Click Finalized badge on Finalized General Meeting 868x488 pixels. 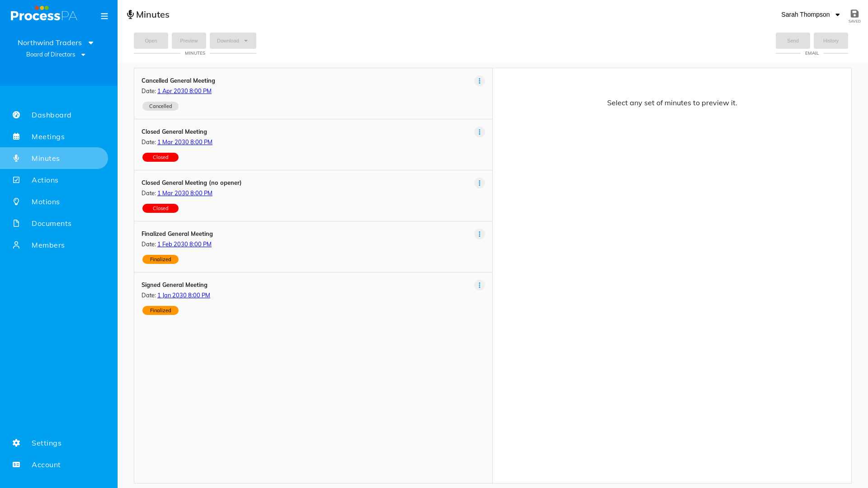click(160, 259)
